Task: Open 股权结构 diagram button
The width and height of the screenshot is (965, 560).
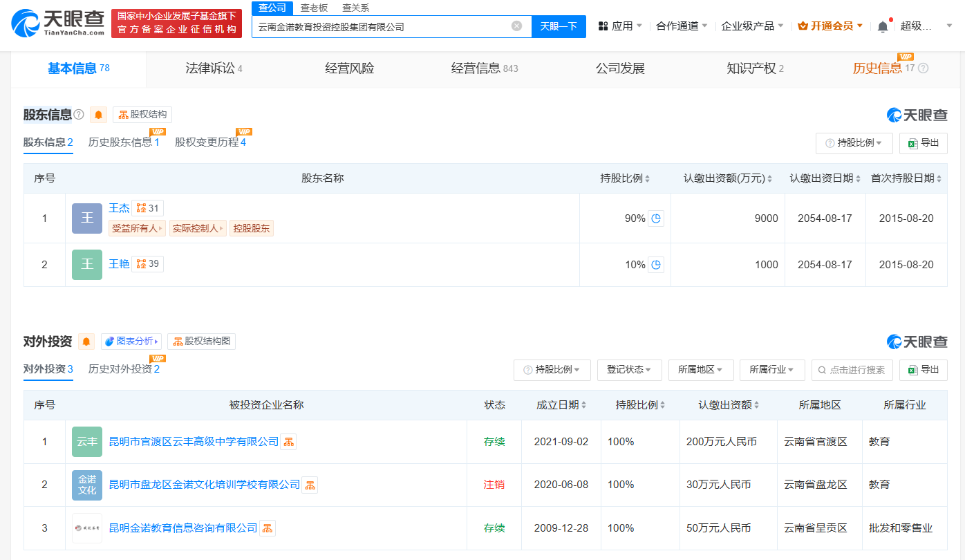Action: pos(142,115)
